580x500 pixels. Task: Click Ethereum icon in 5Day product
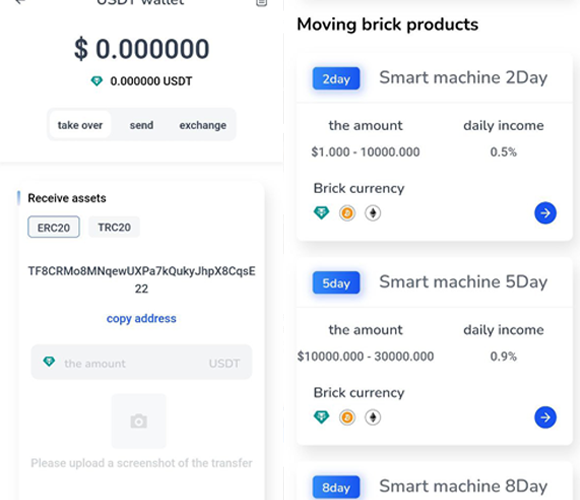click(x=373, y=418)
